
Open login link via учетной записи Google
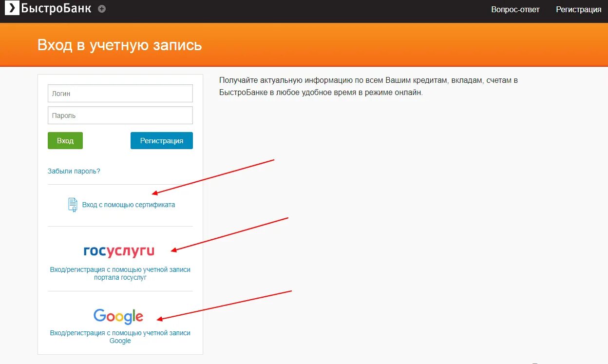(120, 337)
